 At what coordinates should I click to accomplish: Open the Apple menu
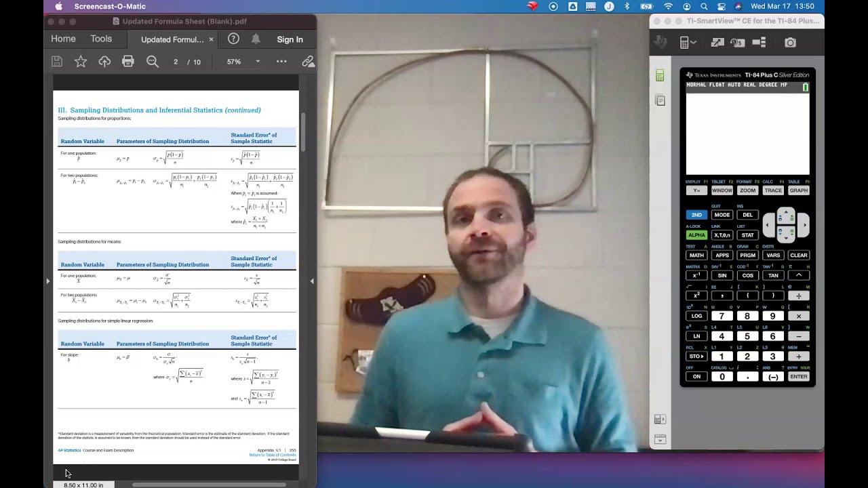[58, 7]
